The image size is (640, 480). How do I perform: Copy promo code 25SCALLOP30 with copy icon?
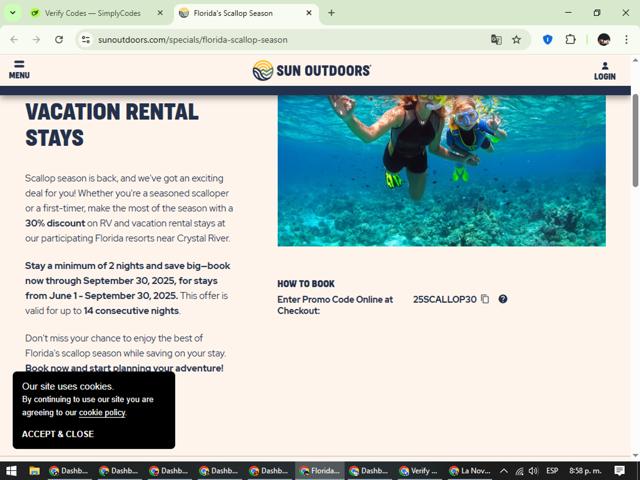(x=485, y=299)
